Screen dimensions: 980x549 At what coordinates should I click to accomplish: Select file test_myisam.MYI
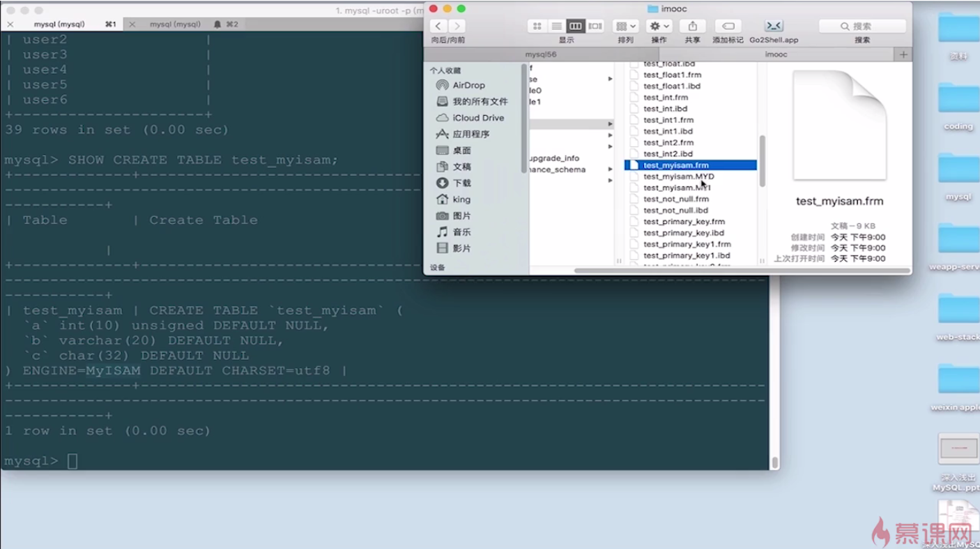[677, 188]
